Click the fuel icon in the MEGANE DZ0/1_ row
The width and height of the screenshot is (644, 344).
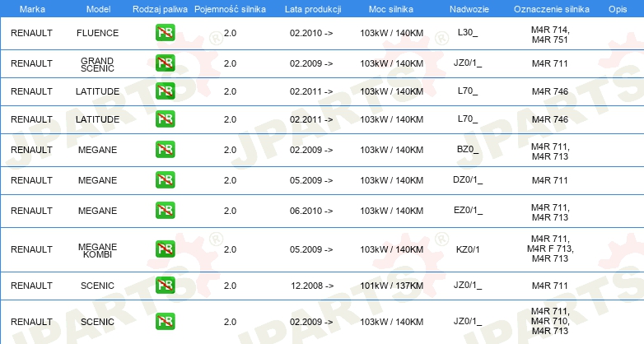coord(165,179)
